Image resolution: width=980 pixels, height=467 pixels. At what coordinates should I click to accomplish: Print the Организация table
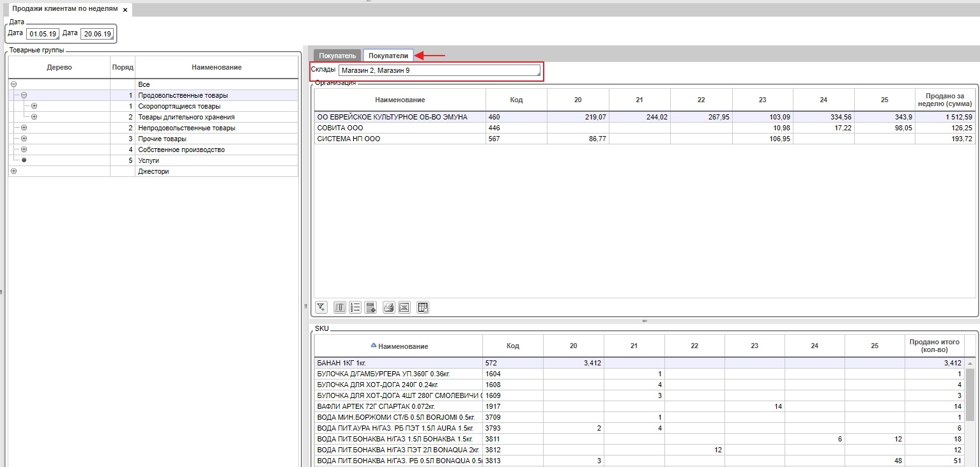388,307
